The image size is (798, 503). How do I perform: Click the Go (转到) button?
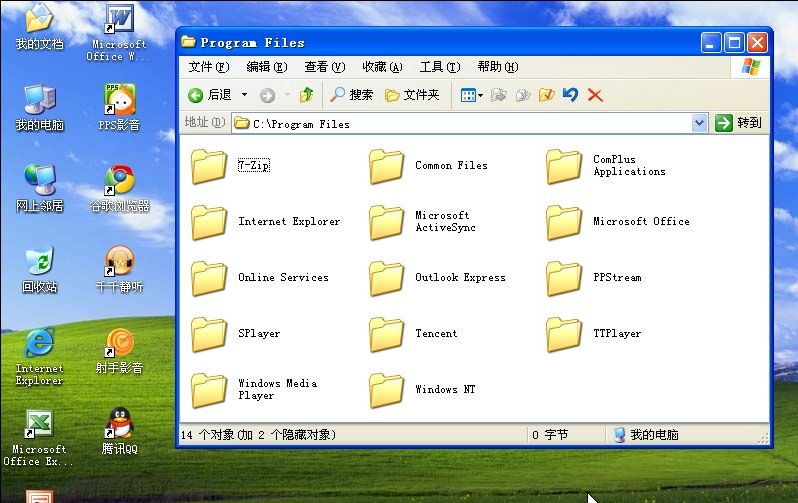(x=738, y=123)
